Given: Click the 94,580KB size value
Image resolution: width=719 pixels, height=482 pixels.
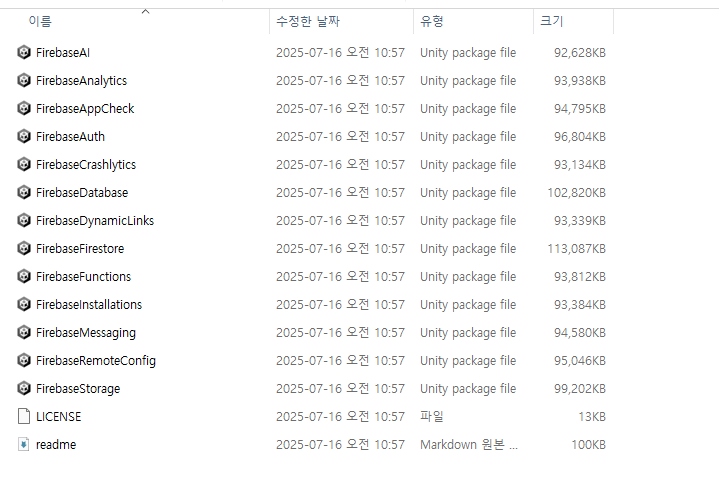Looking at the screenshot, I should pos(580,332).
